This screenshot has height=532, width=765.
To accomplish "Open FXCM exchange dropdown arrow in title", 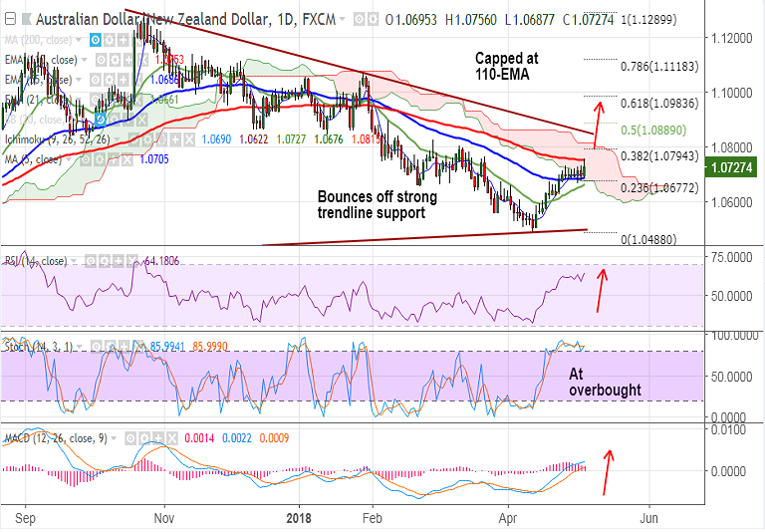I will tap(343, 20).
